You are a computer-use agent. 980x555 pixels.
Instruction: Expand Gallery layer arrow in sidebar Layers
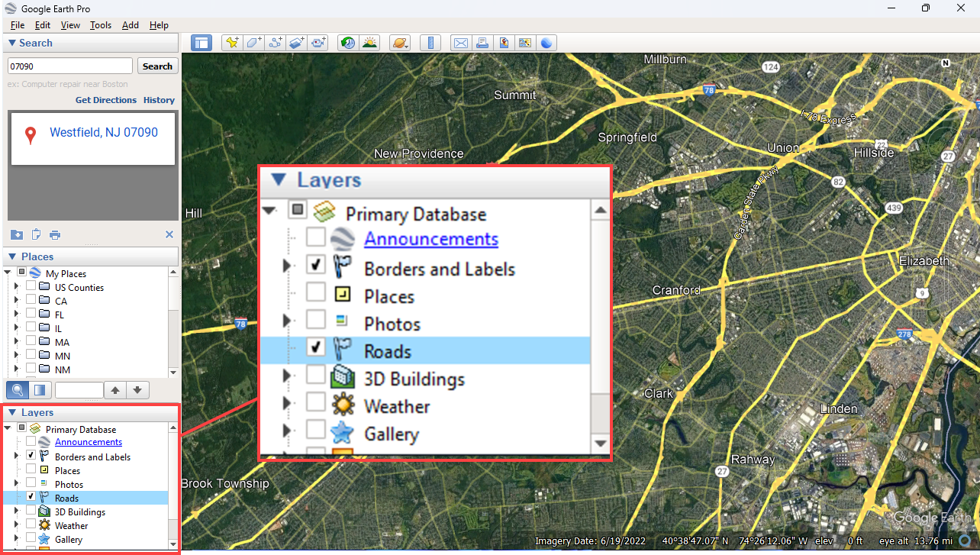[x=16, y=538]
